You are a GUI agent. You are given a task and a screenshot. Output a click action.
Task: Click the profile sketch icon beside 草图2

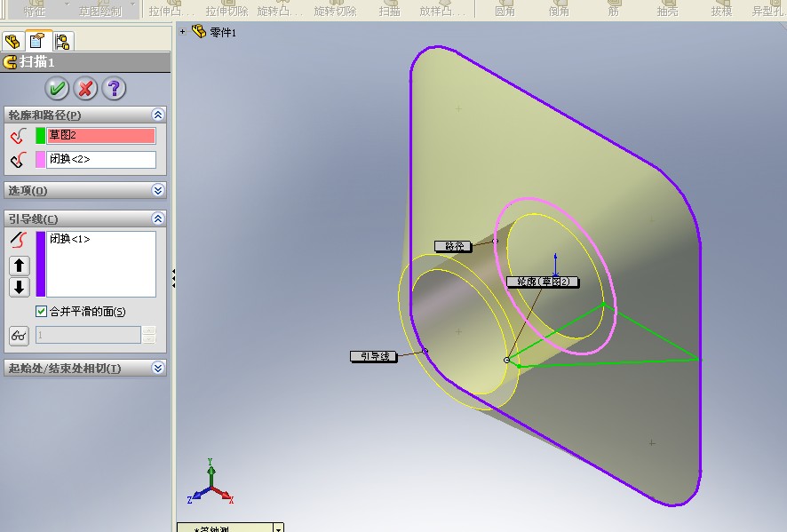pos(19,136)
